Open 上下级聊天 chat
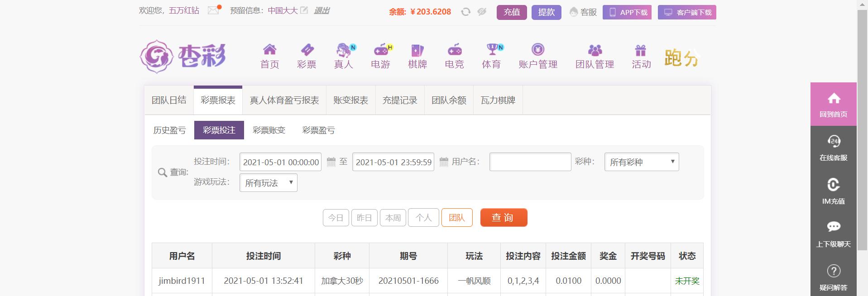This screenshot has width=868, height=296. (834, 234)
